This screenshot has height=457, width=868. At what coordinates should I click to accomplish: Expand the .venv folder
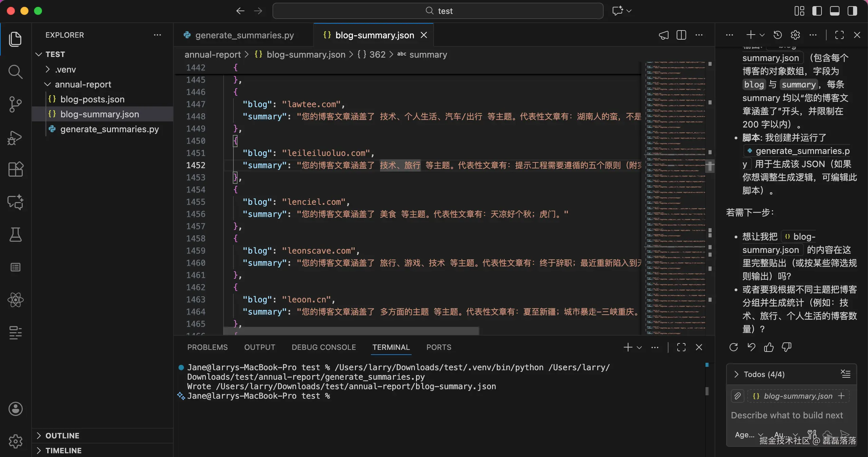(x=65, y=69)
